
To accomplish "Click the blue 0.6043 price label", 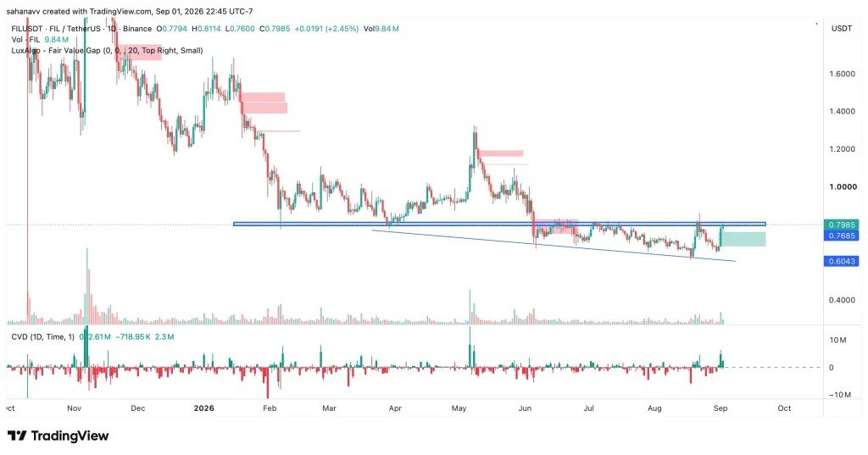I will (842, 261).
